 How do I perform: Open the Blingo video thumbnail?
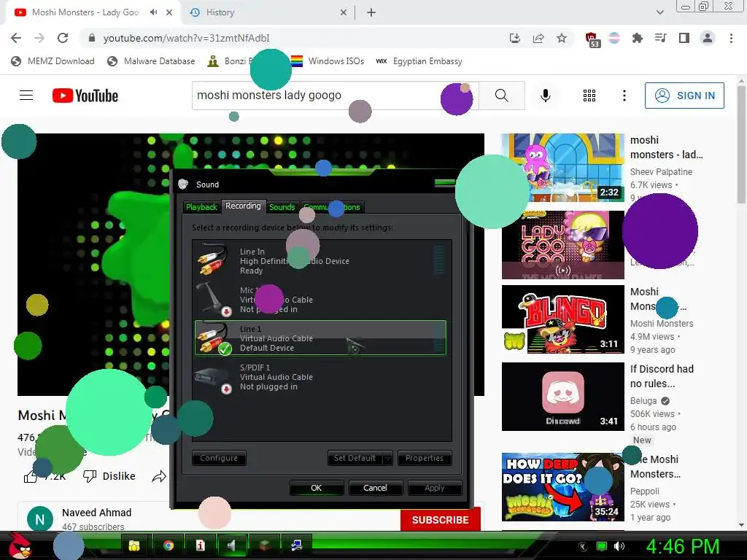pyautogui.click(x=563, y=319)
